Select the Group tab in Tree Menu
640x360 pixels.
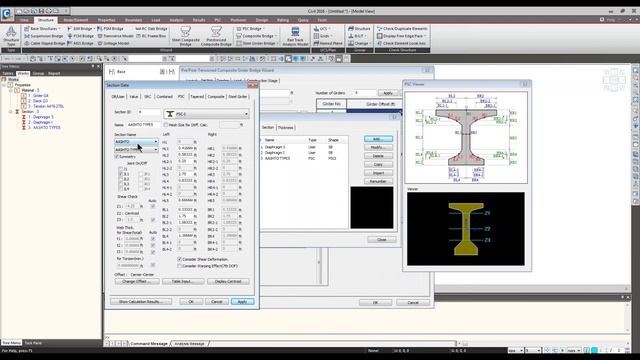[38, 73]
